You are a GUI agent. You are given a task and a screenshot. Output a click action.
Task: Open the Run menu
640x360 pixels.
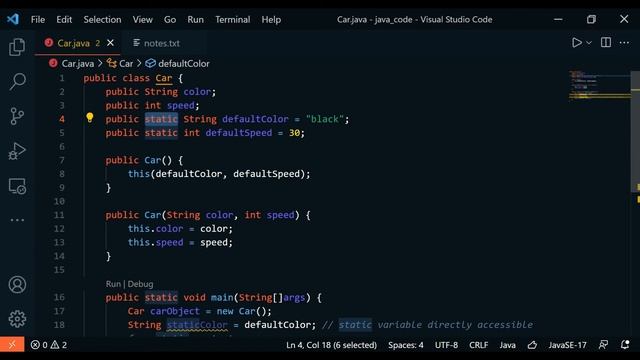pos(196,20)
